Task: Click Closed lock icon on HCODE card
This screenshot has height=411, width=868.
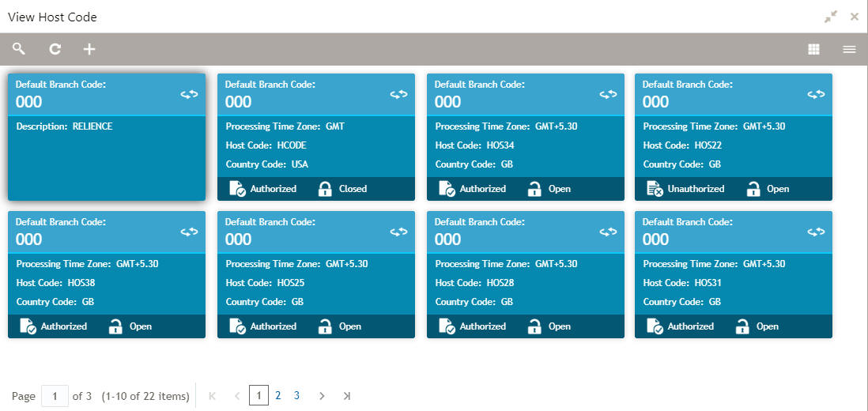Action: [325, 189]
